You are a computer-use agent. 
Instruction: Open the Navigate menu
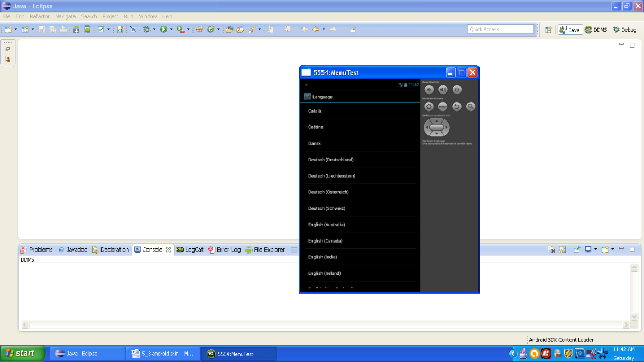[66, 16]
